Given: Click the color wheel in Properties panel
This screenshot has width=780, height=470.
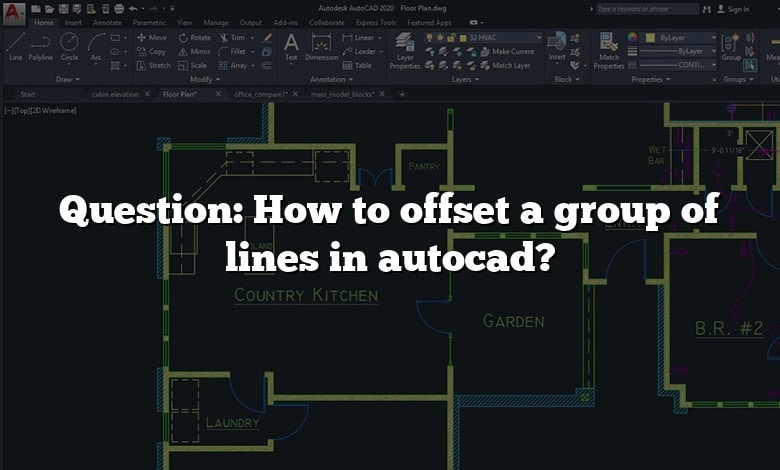Looking at the screenshot, I should pyautogui.click(x=632, y=37).
